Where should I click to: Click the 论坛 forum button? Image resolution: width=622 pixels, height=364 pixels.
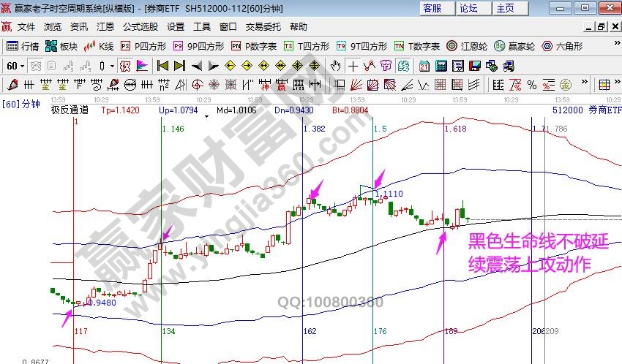[468, 8]
